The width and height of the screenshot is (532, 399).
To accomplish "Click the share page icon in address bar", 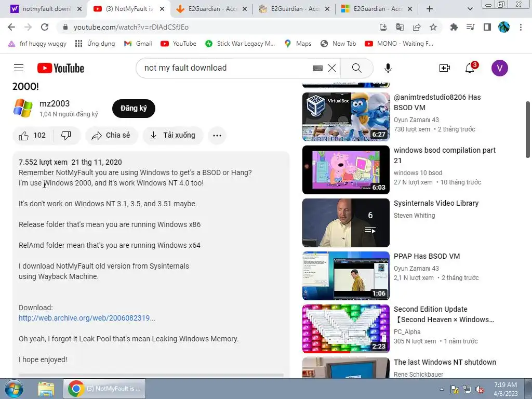I will click(417, 27).
